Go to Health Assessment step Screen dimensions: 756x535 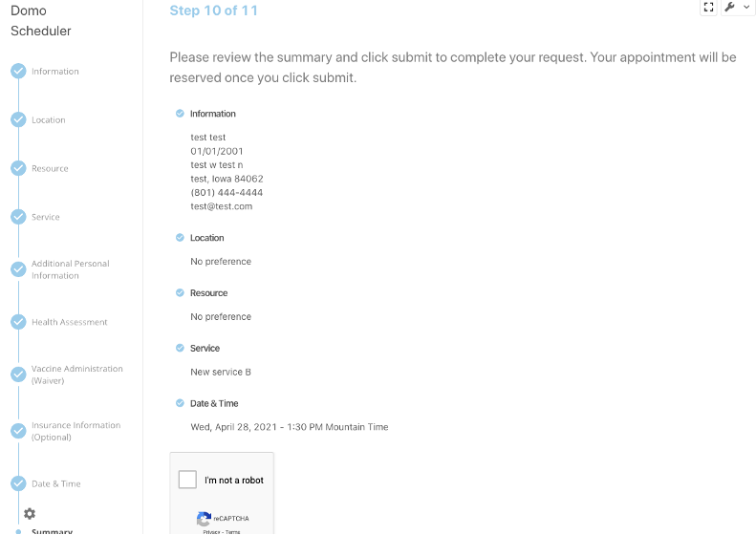click(70, 322)
